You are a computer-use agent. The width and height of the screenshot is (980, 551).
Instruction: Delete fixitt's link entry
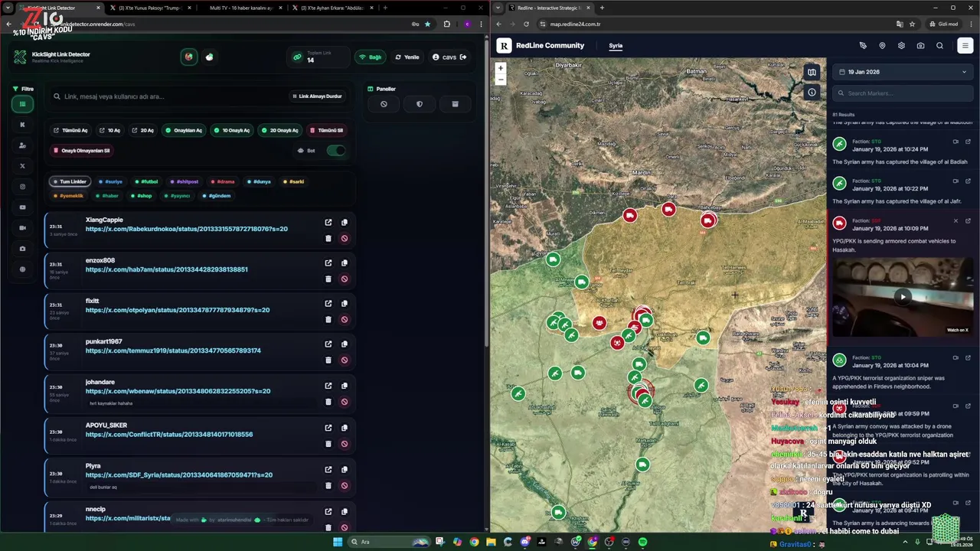328,319
